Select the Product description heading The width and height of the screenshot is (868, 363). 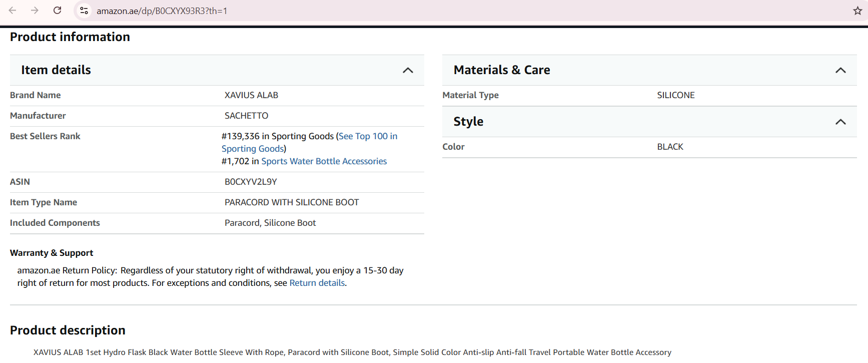(68, 330)
